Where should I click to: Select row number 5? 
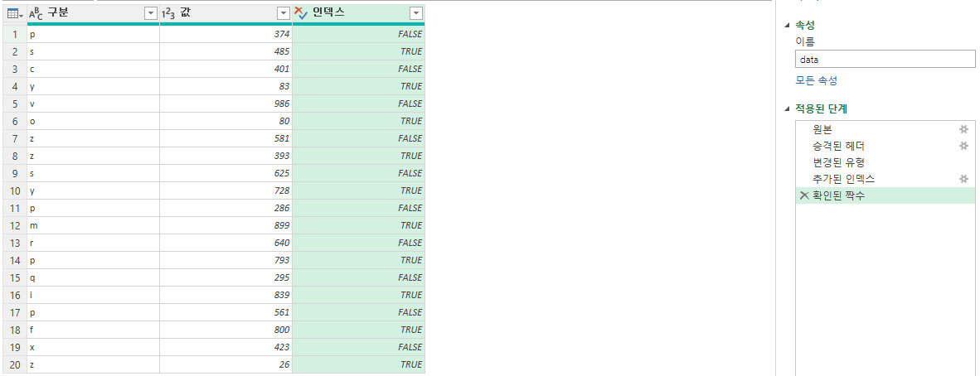pyautogui.click(x=14, y=104)
